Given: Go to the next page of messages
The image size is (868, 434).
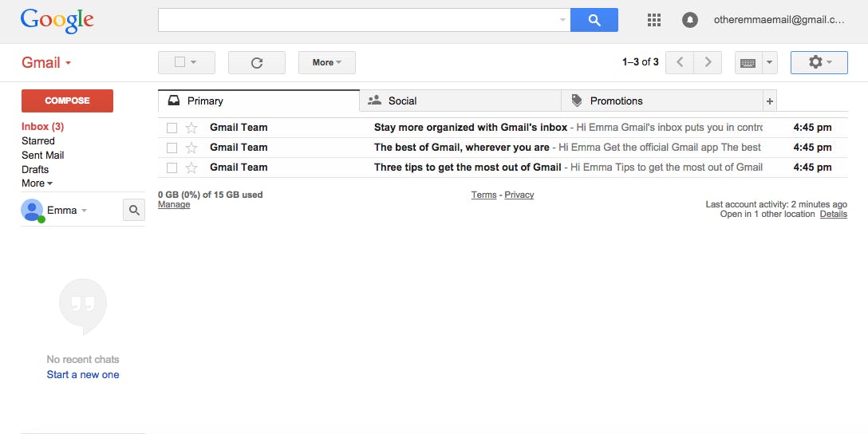Looking at the screenshot, I should [708, 62].
